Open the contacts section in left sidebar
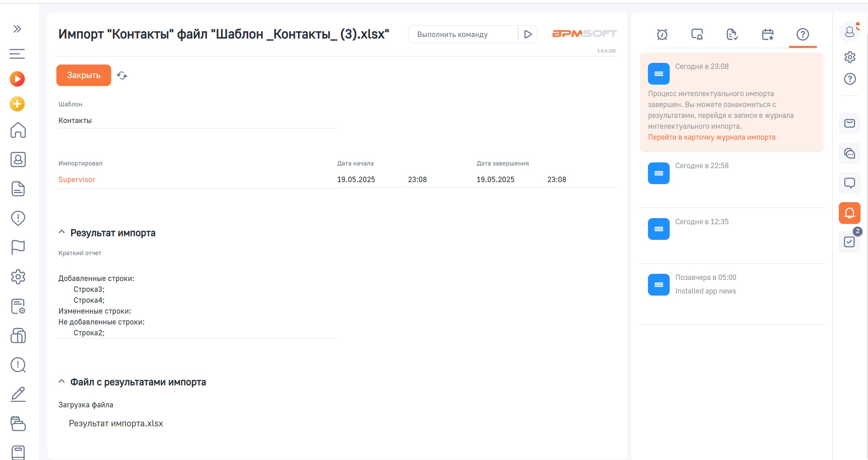 click(18, 159)
